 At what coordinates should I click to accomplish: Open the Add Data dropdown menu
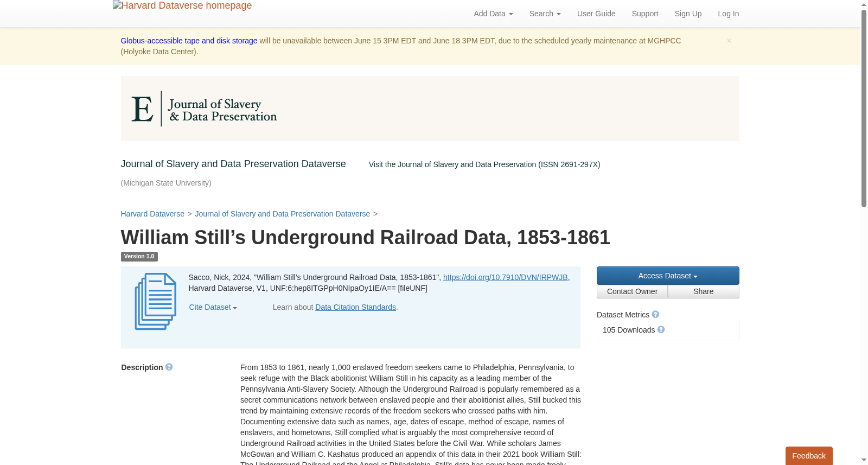(x=493, y=14)
